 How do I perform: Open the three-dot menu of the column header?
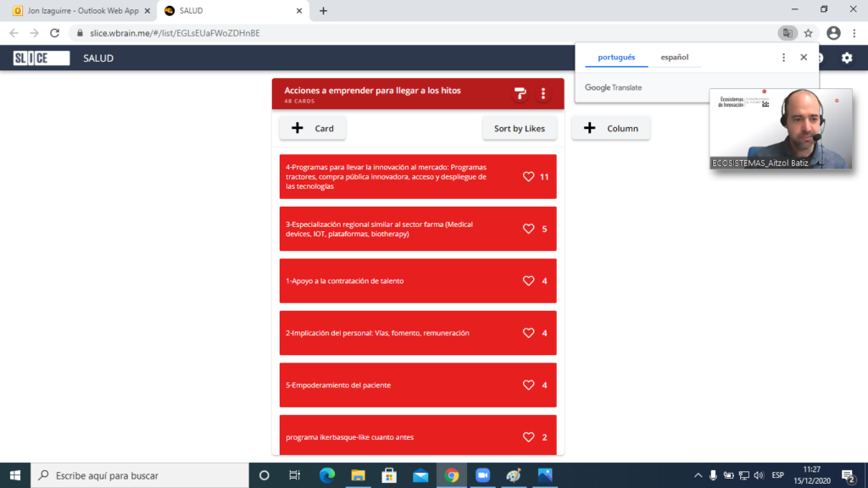tap(543, 93)
